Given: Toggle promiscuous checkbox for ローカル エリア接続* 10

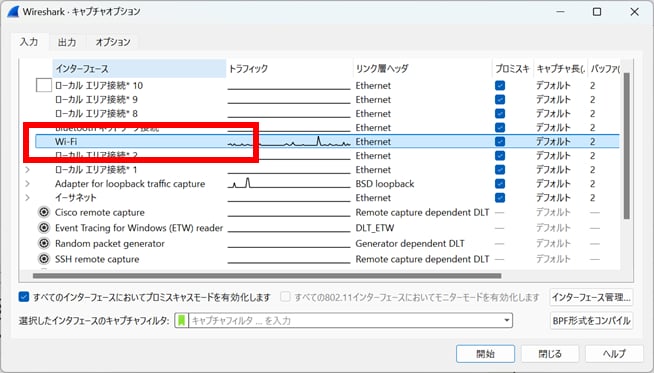Looking at the screenshot, I should click(x=500, y=86).
